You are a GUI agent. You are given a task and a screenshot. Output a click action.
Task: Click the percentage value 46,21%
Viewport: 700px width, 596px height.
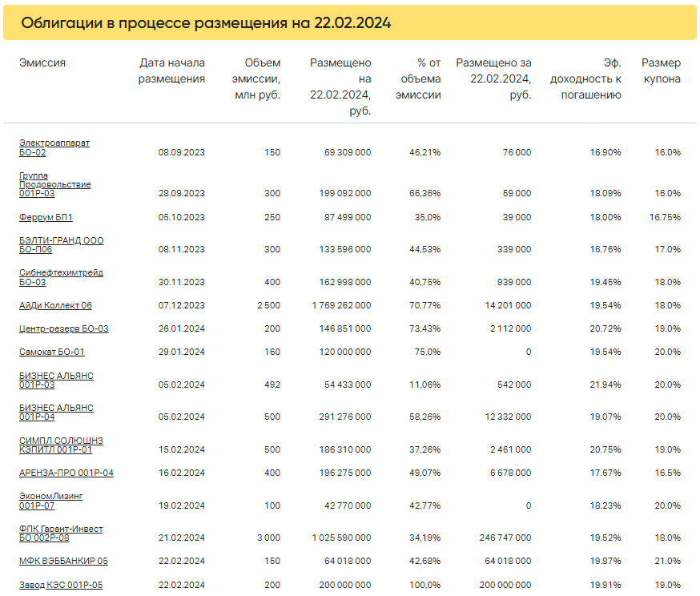425,152
